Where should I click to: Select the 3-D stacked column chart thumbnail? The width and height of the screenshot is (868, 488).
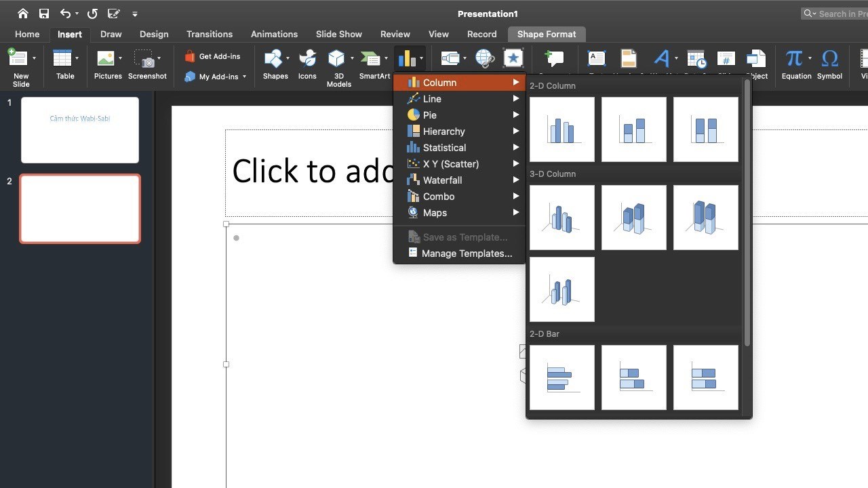(x=634, y=218)
